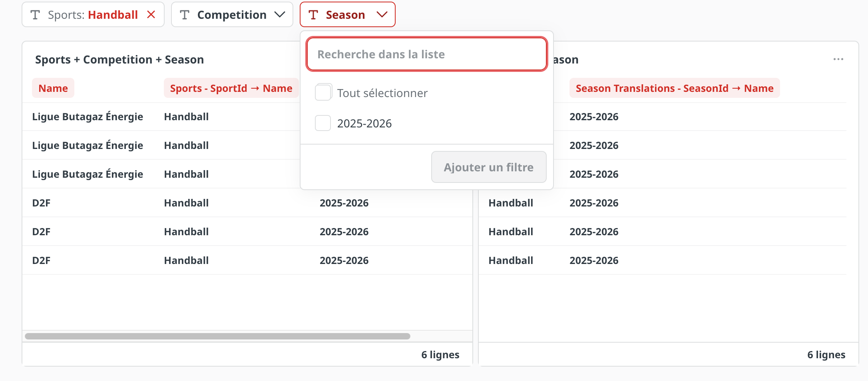Open the three-dots menu on right card

coord(838,59)
